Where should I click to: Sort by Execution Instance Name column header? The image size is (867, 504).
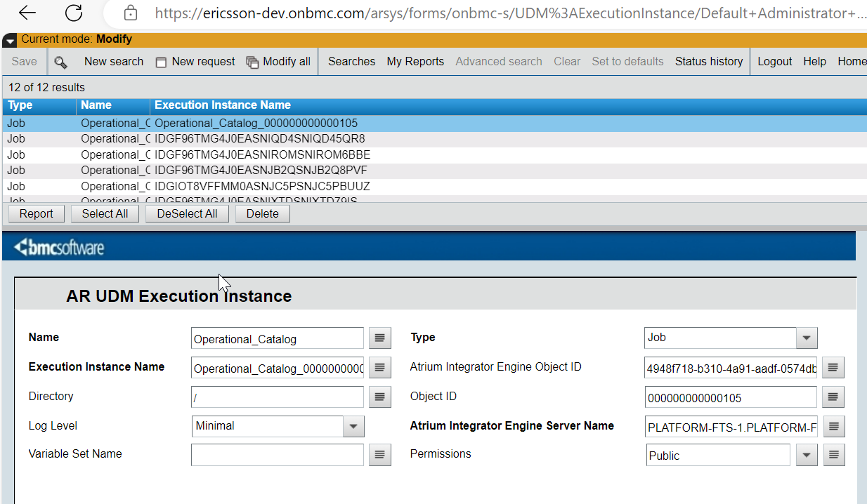pyautogui.click(x=509, y=105)
